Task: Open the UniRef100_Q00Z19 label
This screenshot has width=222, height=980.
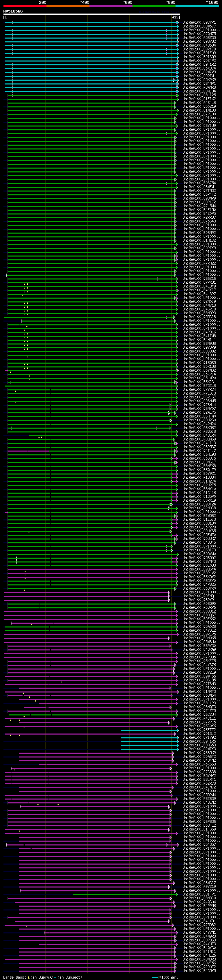Action: (x=199, y=106)
